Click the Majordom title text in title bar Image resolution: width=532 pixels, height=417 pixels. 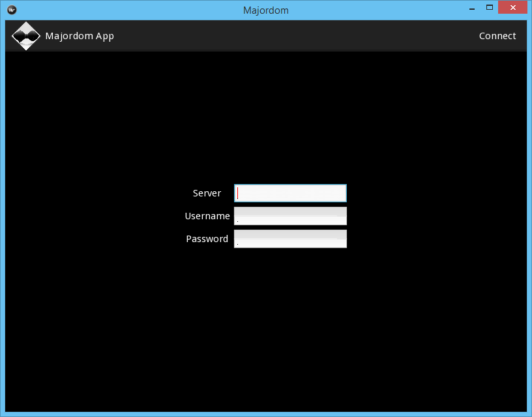pos(265,10)
